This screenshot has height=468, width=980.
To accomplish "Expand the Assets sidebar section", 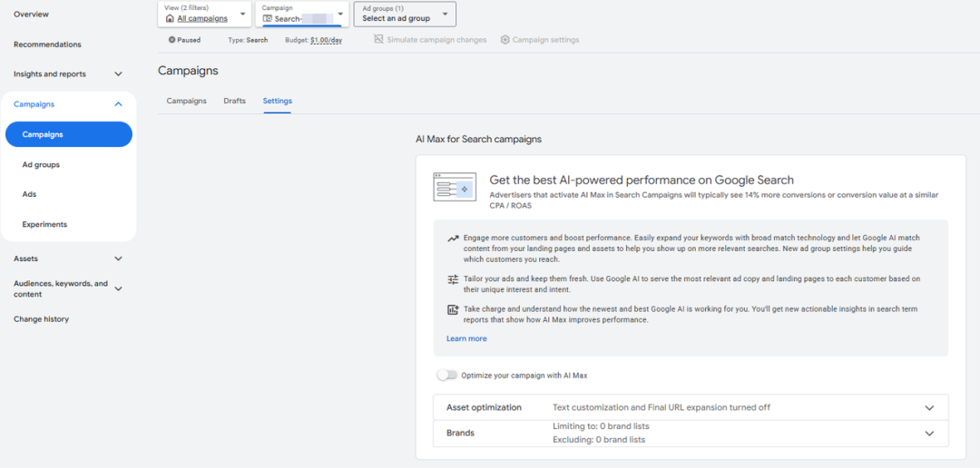I will tap(118, 258).
